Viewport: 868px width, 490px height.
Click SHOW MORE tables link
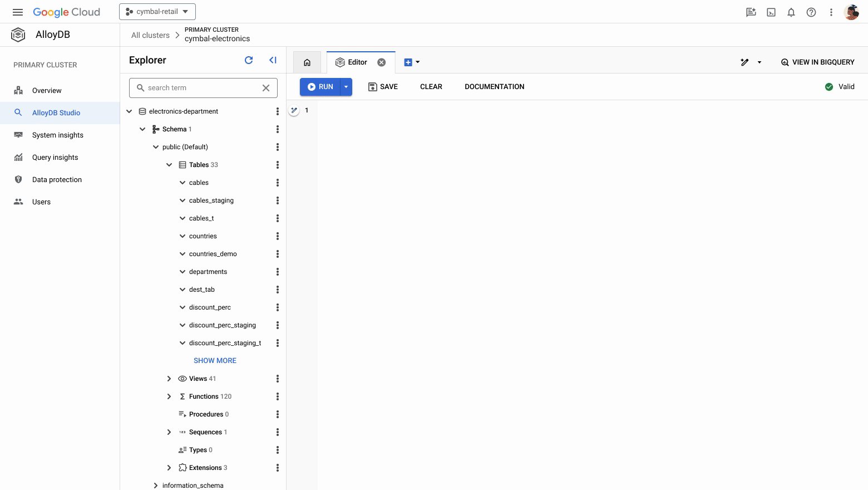(x=215, y=361)
